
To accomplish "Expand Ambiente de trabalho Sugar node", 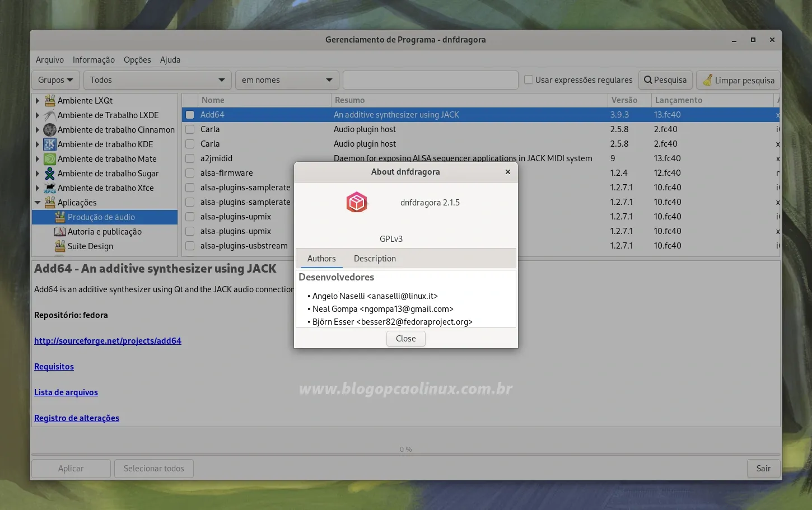I will 38,173.
